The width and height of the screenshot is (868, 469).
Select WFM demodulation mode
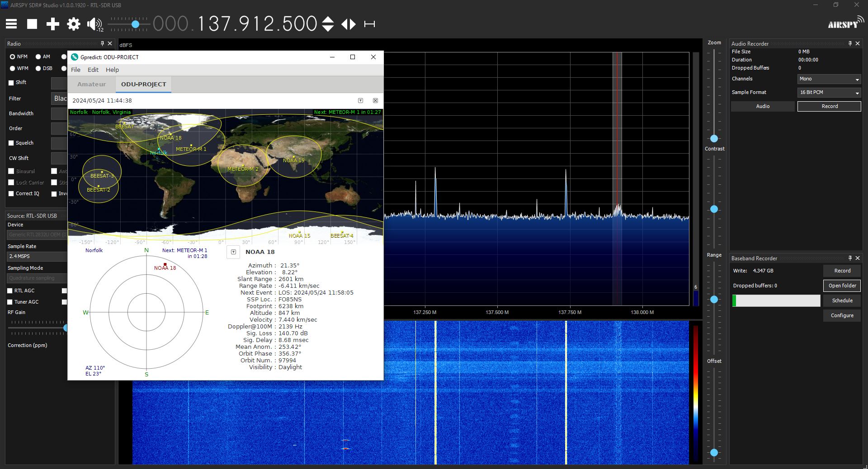(x=19, y=68)
